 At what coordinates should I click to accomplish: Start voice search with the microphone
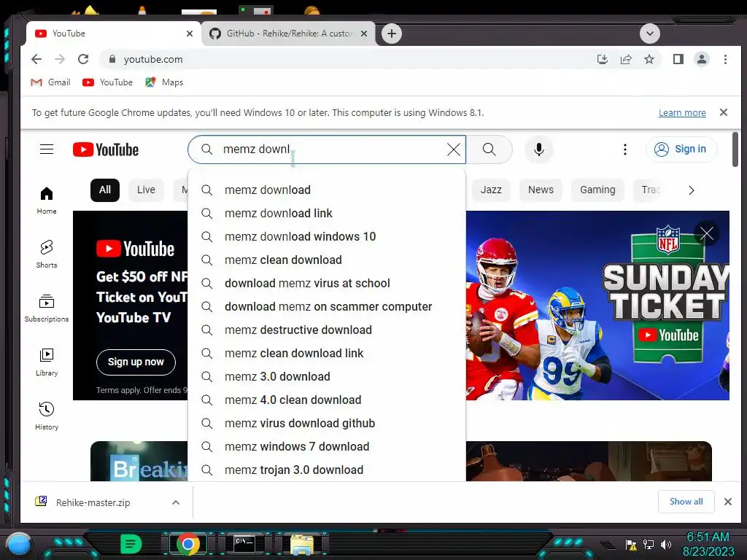pyautogui.click(x=539, y=149)
